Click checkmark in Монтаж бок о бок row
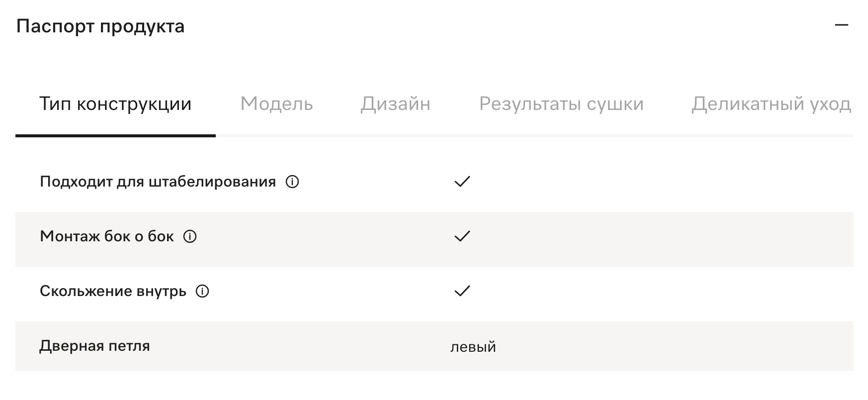The height and width of the screenshot is (400, 868). click(462, 236)
